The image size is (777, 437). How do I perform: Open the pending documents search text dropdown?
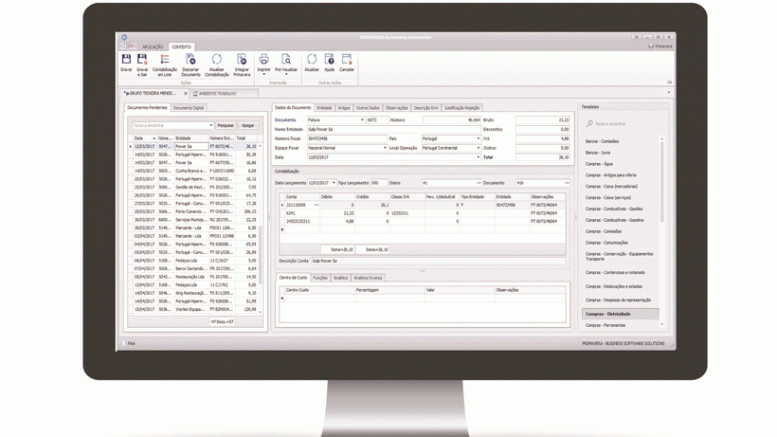pyautogui.click(x=211, y=125)
